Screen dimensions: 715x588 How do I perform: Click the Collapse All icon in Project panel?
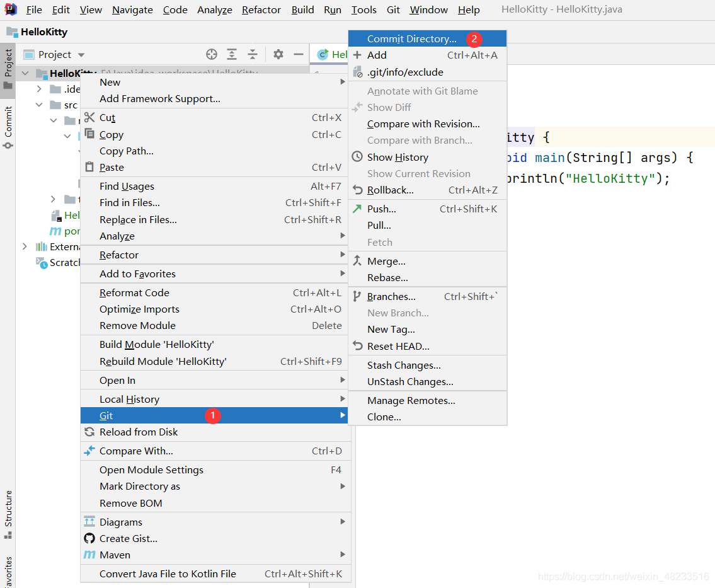(x=252, y=54)
